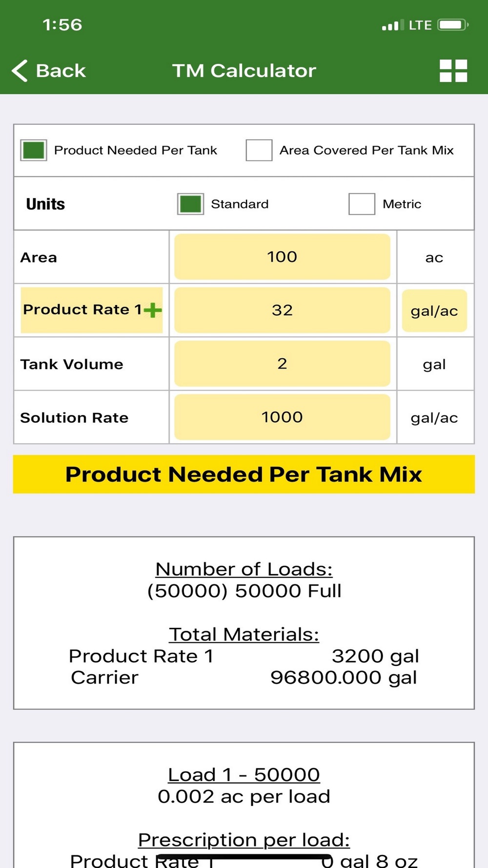Tap the Number of Loads heading

click(x=244, y=569)
